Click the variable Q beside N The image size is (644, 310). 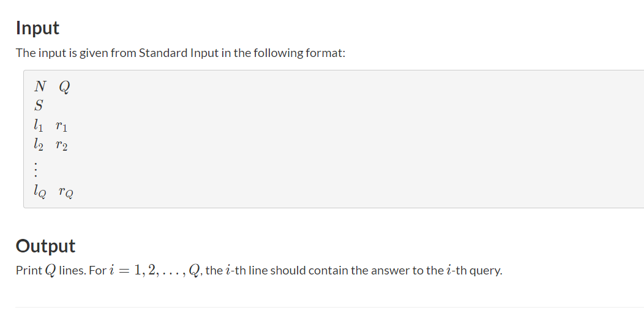(64, 87)
